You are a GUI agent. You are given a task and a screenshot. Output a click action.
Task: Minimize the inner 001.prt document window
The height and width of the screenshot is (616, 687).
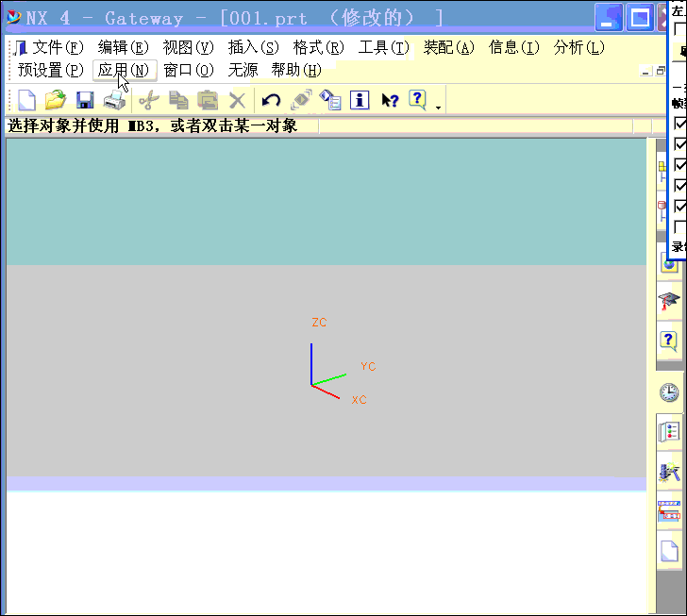[645, 71]
